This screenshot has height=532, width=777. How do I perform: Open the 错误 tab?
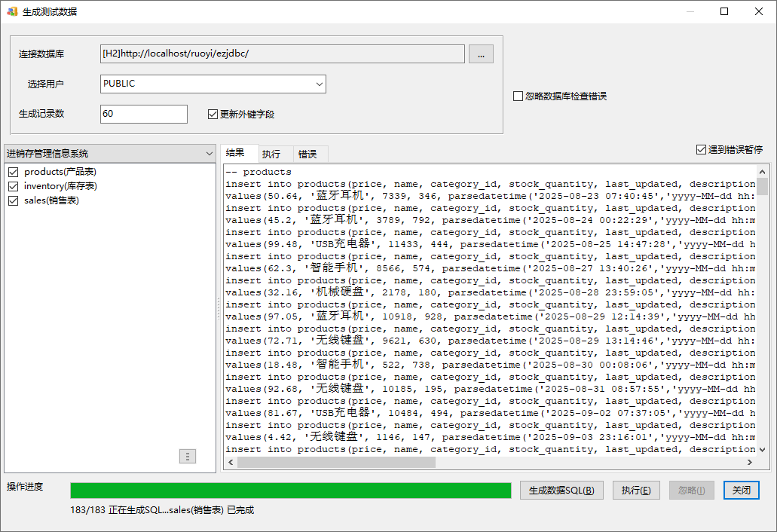[x=307, y=154]
